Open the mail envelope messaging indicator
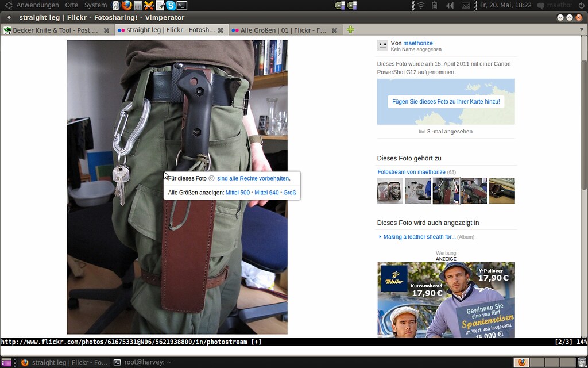 [x=465, y=5]
